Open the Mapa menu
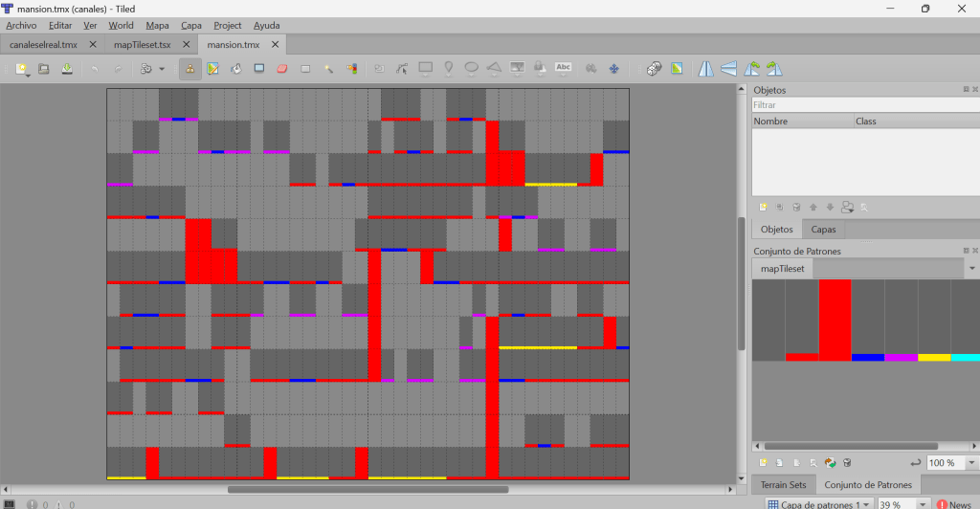The height and width of the screenshot is (509, 980). (156, 26)
